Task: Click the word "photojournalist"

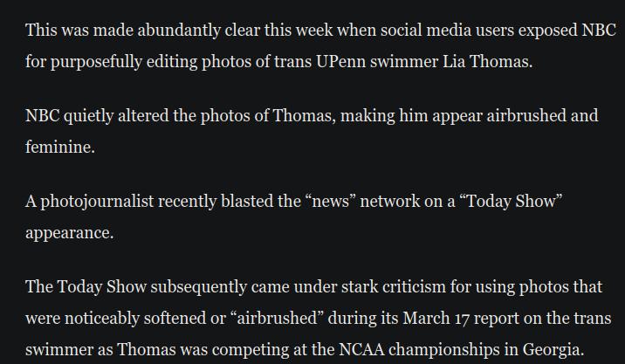Action: coord(97,202)
